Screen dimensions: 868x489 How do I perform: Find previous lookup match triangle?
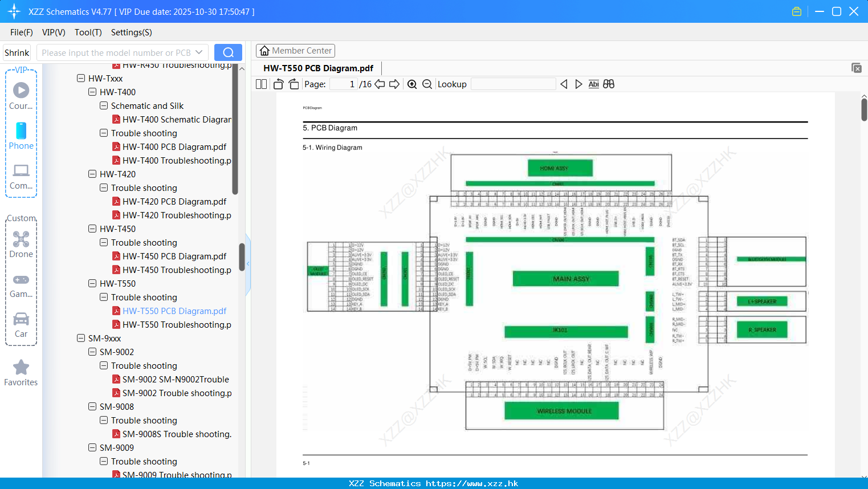point(564,84)
